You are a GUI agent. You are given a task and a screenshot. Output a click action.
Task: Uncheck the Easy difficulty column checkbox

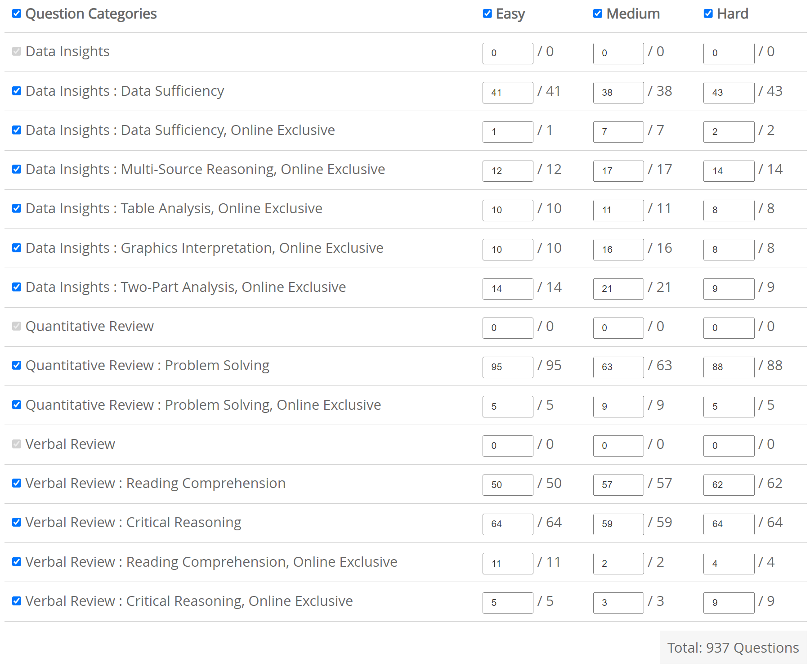pos(487,13)
